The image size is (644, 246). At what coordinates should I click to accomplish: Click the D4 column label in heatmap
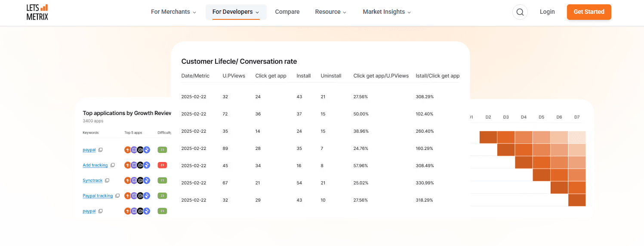524,117
